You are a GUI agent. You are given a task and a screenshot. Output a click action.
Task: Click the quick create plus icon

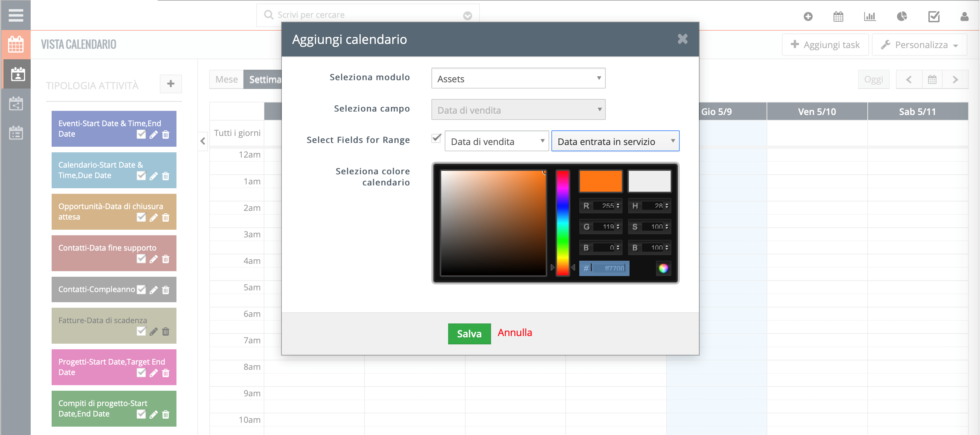808,16
